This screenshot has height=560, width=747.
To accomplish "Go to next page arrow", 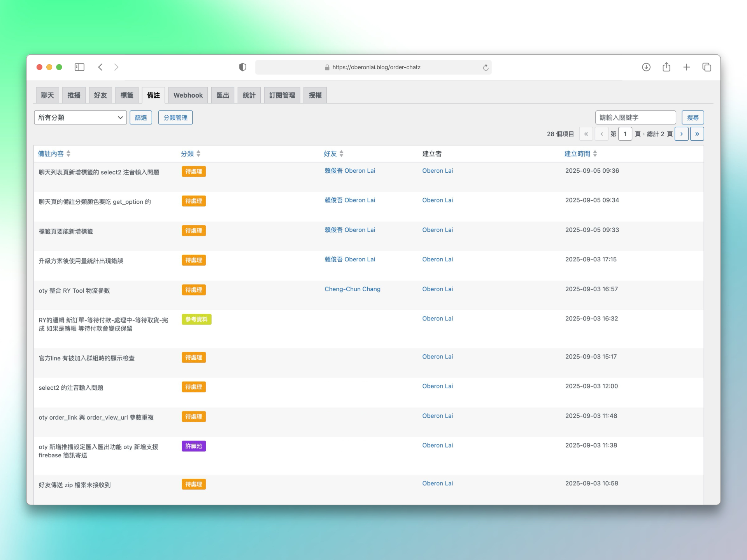I will click(x=681, y=134).
